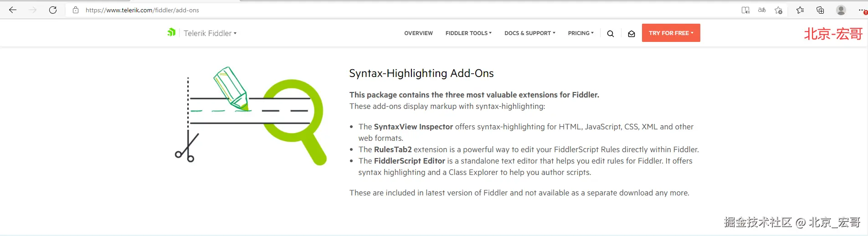Expand the Telerik Fiddler product dropdown
Image resolution: width=868 pixels, height=236 pixels.
(x=210, y=33)
